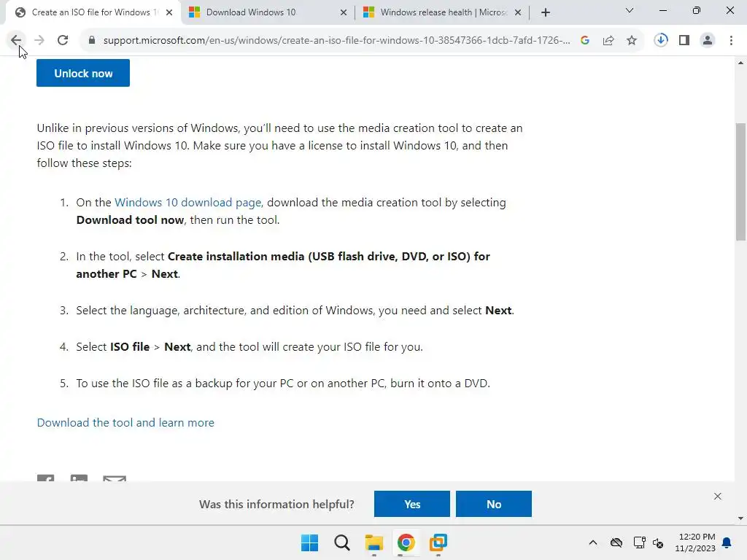The width and height of the screenshot is (747, 560).
Task: Show hidden system tray icons chevron
Action: coord(592,542)
